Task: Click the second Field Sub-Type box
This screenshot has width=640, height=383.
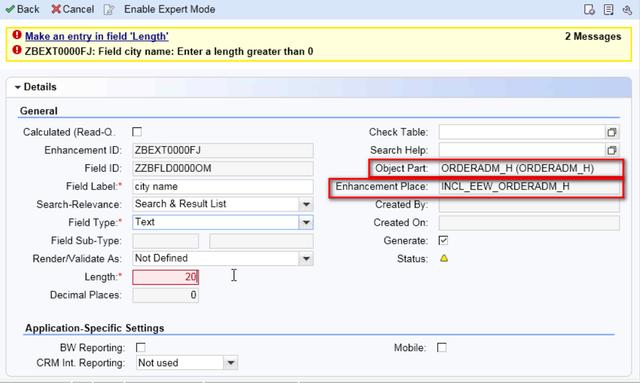Action: [261, 241]
